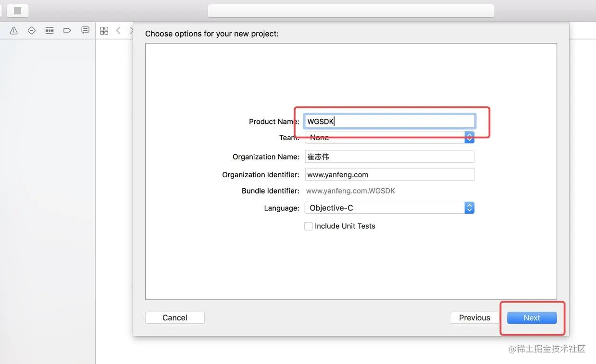Click the Xcode activity status bar
596x364 pixels.
[x=351, y=11]
